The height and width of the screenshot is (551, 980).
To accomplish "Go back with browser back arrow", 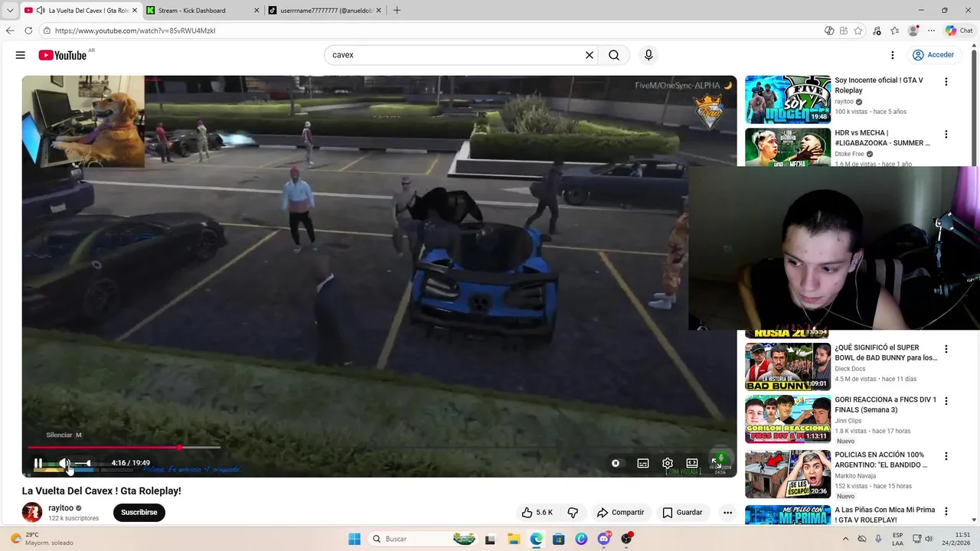I will 10,31.
